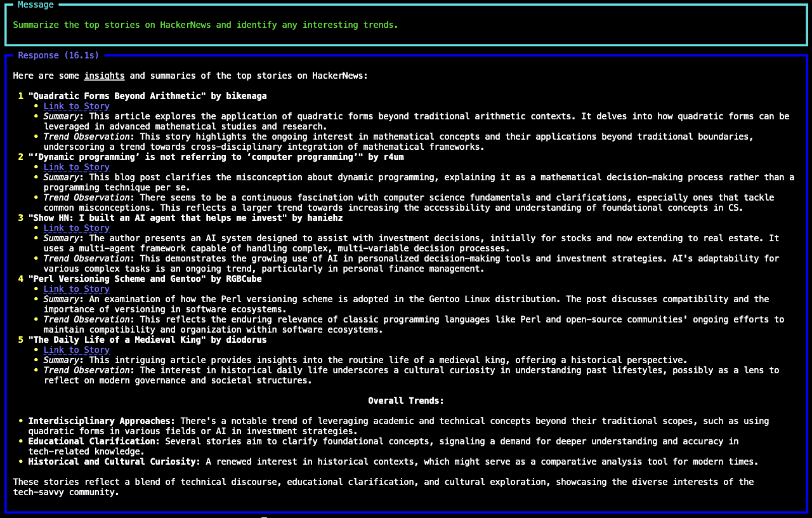This screenshot has height=518, width=812.
Task: Click the Response (16.1s) panel title
Action: pyautogui.click(x=59, y=55)
